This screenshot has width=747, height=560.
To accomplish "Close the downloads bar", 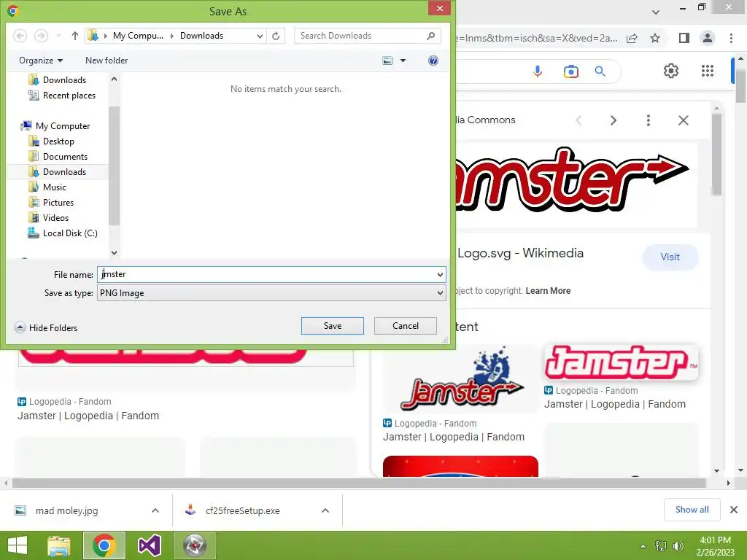I will click(734, 510).
